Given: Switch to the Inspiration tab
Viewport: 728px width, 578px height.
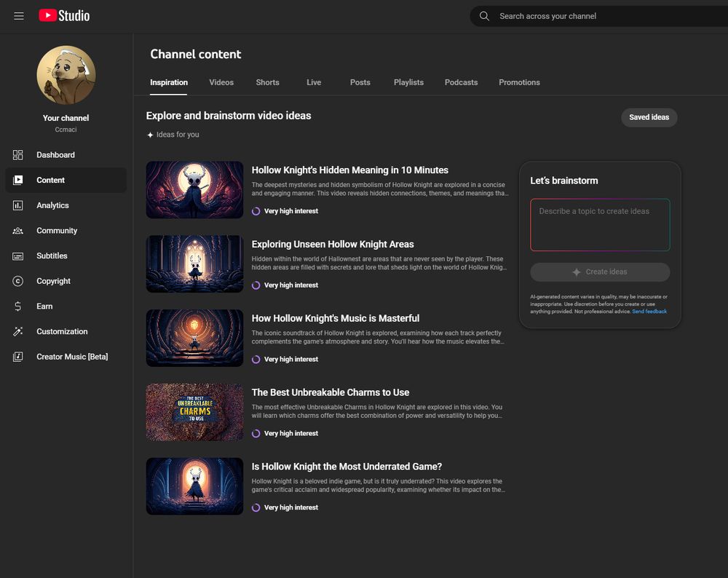Looking at the screenshot, I should pyautogui.click(x=169, y=82).
